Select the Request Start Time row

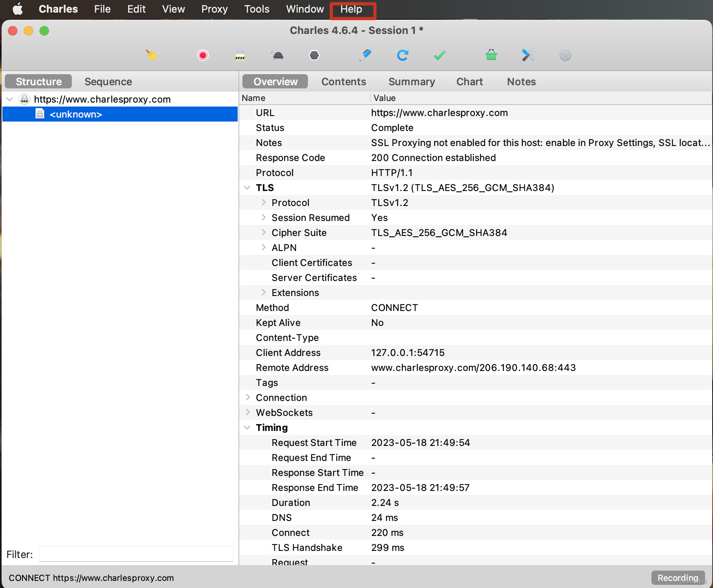pyautogui.click(x=476, y=442)
